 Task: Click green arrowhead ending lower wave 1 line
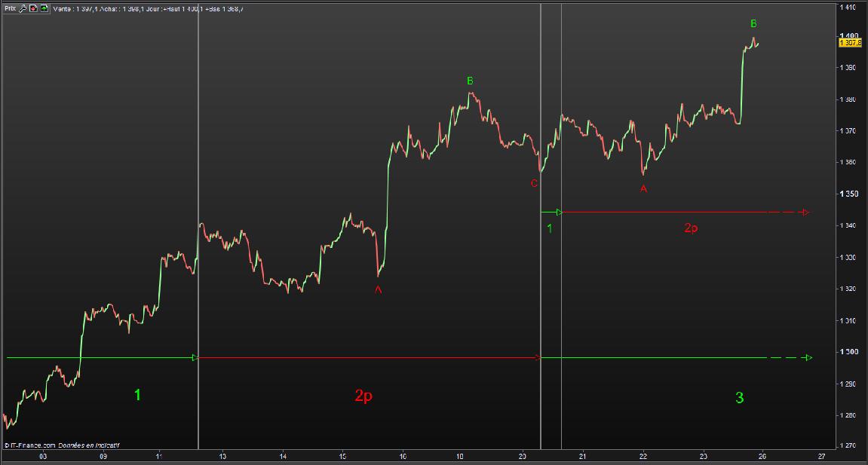194,357
